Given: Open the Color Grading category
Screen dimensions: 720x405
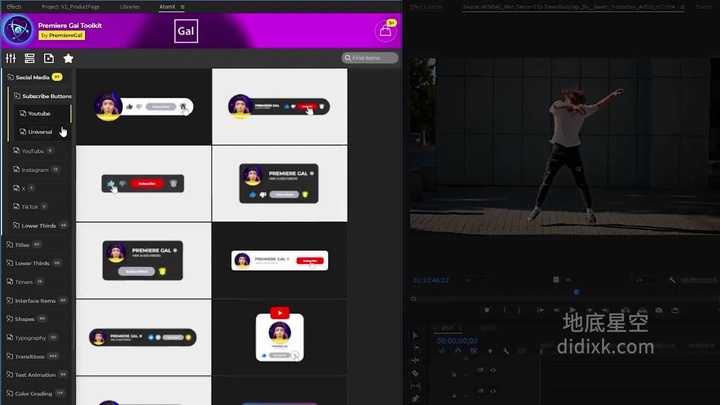Looking at the screenshot, I should click(x=33, y=393).
